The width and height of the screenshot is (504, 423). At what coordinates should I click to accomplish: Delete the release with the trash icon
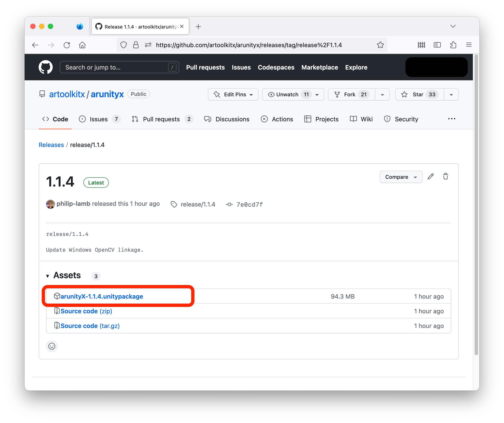[x=445, y=177]
